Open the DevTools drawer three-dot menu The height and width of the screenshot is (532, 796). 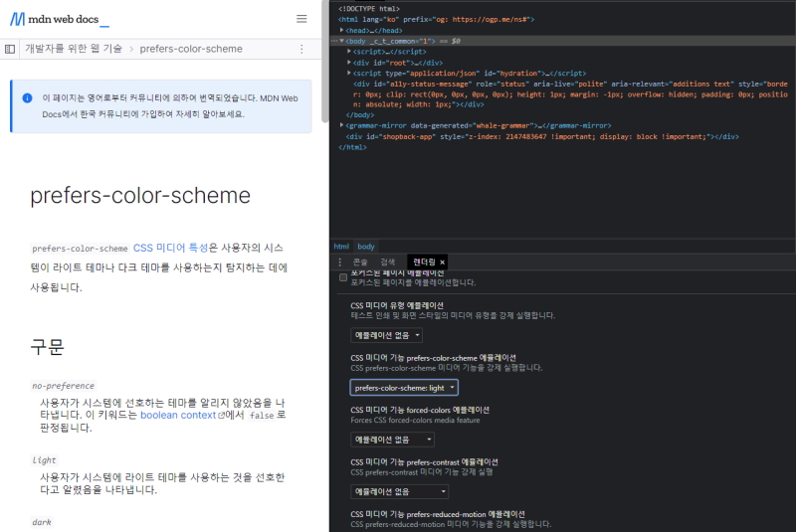[x=339, y=263]
